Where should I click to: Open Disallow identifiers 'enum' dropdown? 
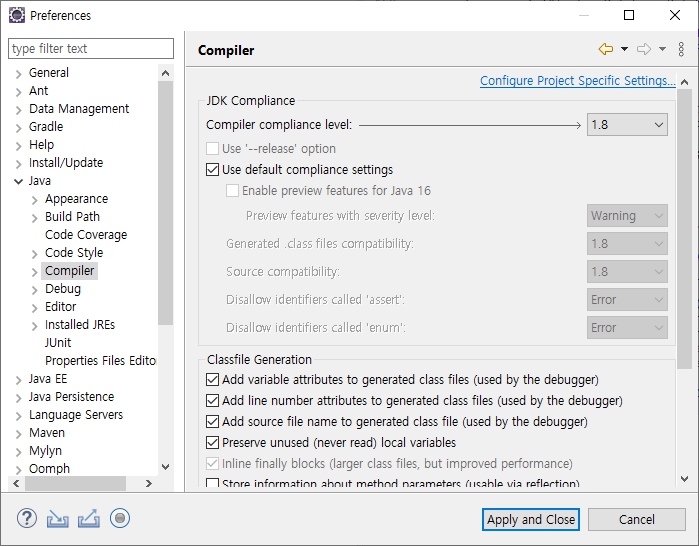(x=627, y=328)
